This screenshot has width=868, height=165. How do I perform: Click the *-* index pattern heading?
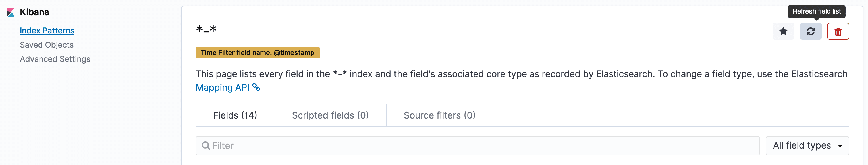(x=206, y=29)
